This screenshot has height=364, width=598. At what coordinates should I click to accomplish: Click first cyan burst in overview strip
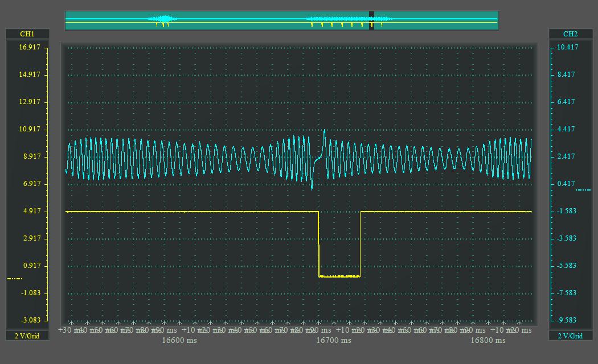[163, 19]
